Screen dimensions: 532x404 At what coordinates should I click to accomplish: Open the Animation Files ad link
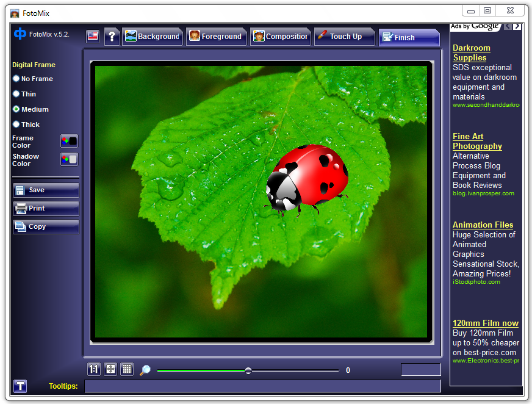point(483,225)
